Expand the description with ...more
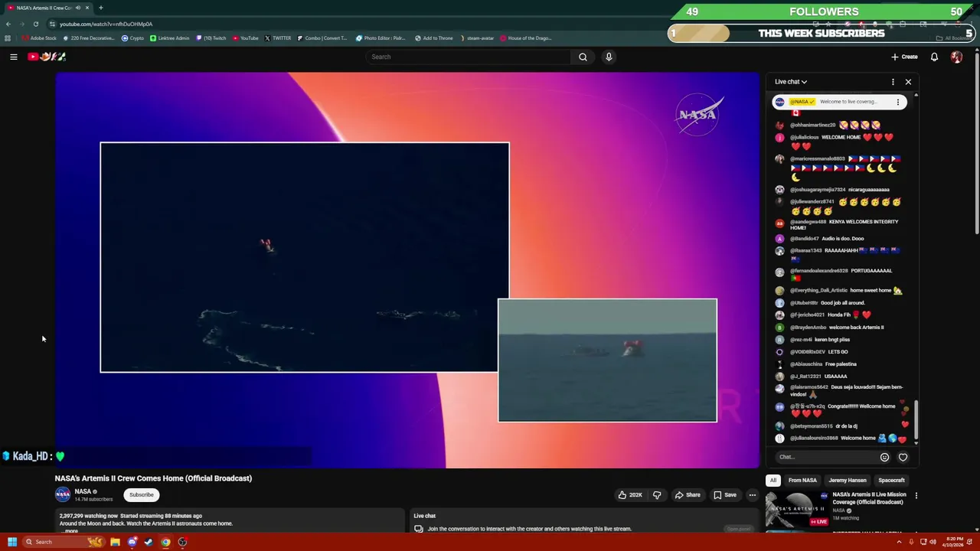980x551 pixels. (70, 530)
